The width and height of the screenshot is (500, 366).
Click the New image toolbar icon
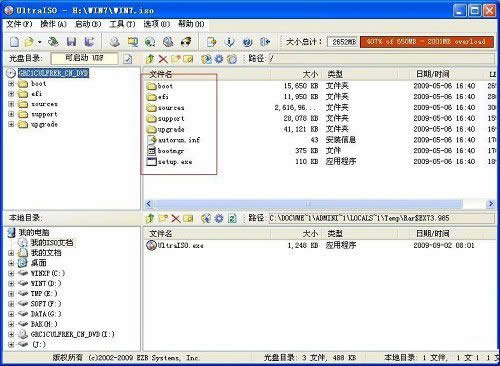coord(14,42)
